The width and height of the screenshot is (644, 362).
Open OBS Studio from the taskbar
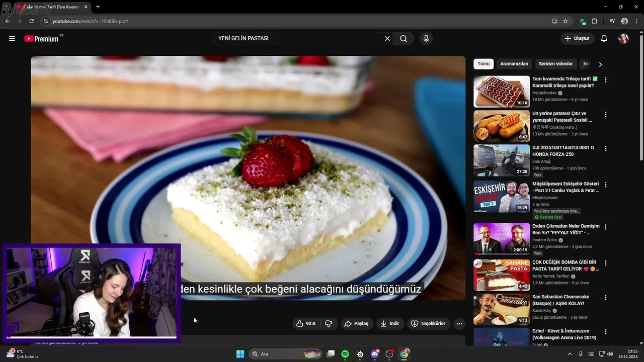(389, 354)
